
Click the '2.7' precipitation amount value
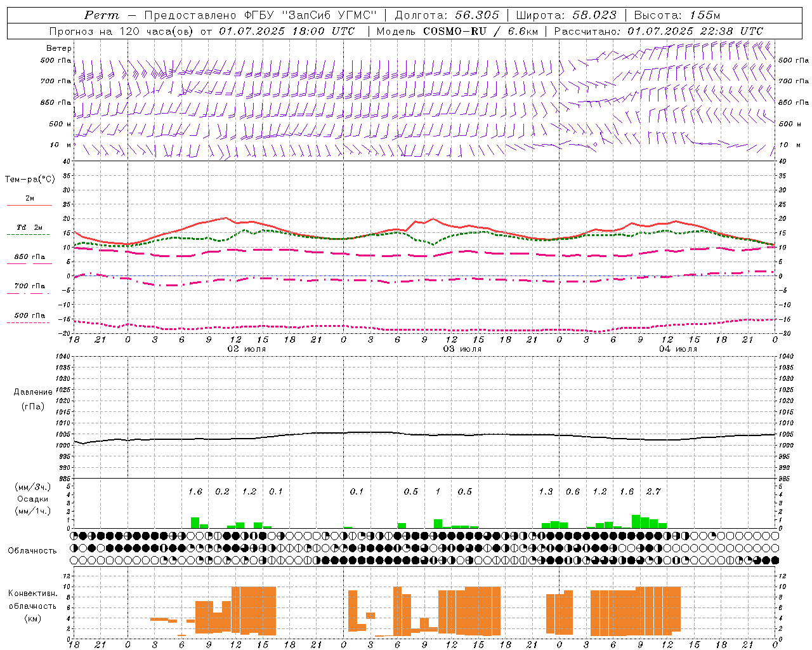[x=653, y=492]
